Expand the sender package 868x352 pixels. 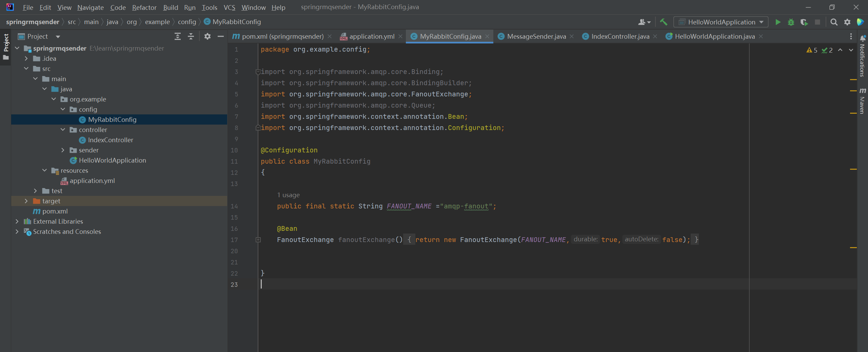pos(63,150)
